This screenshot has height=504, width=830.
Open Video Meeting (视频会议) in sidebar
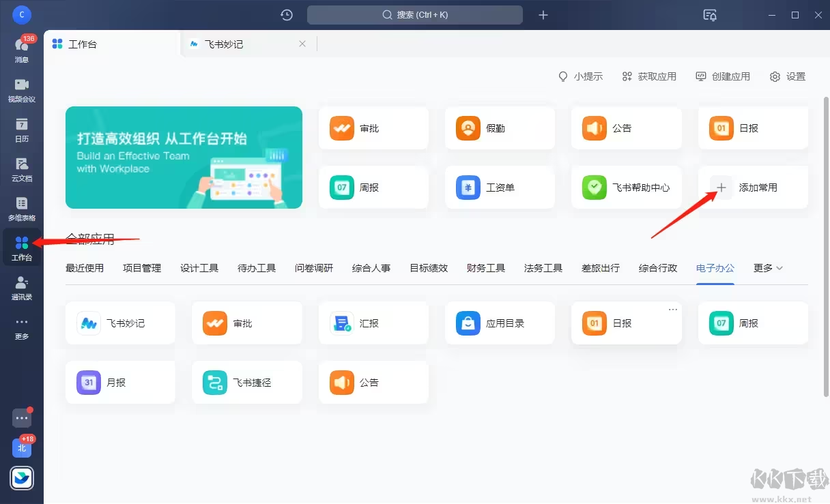click(22, 89)
